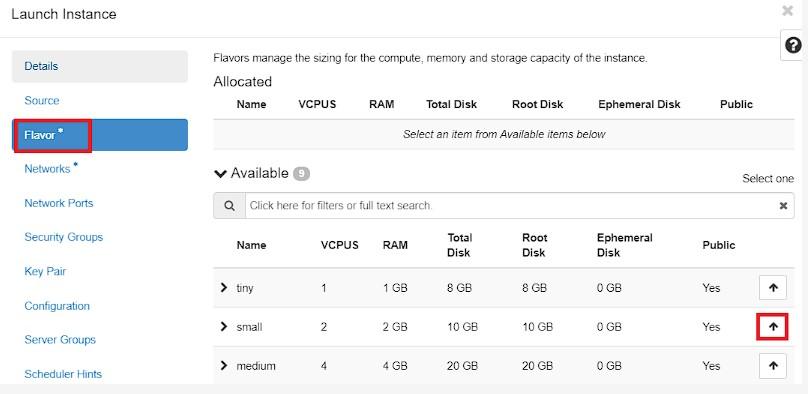
Task: Allocate the tiny flavor with up arrow
Action: pos(772,287)
